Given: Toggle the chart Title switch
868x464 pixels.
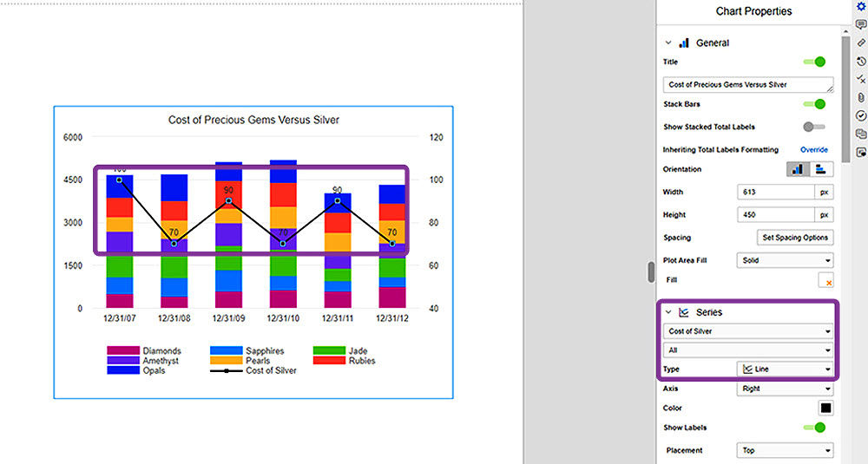Looking at the screenshot, I should (814, 62).
